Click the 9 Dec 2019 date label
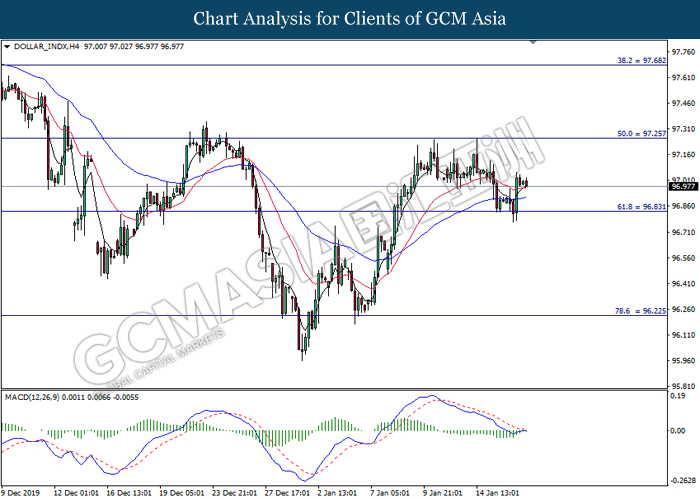Screen dimensions: 700x500 (x=24, y=493)
